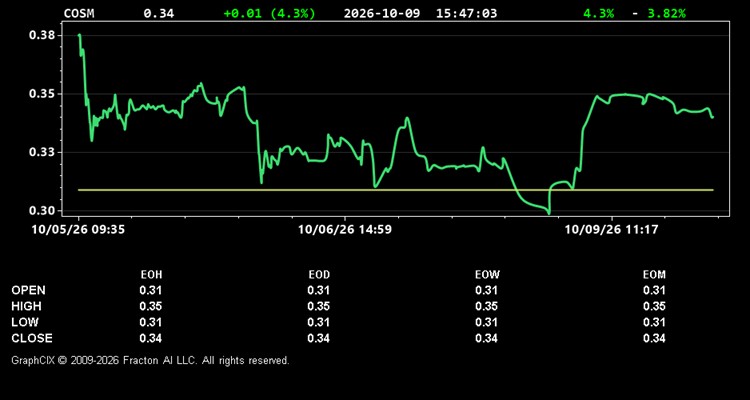Click the OPEN value under EOW
Screen dimensions: 750x400
click(486, 290)
